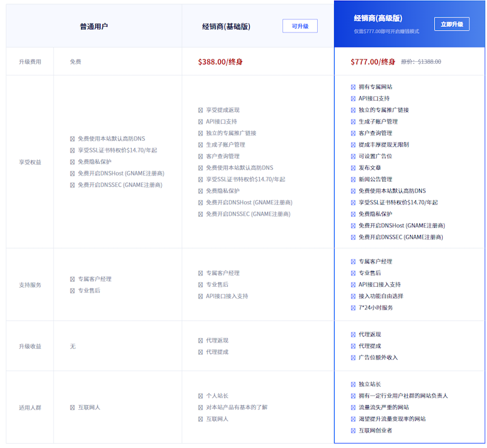Click 免费使用本站默认高防DNS in 基础版 column
Viewport: 487px width, 448px height.
[x=240, y=168]
